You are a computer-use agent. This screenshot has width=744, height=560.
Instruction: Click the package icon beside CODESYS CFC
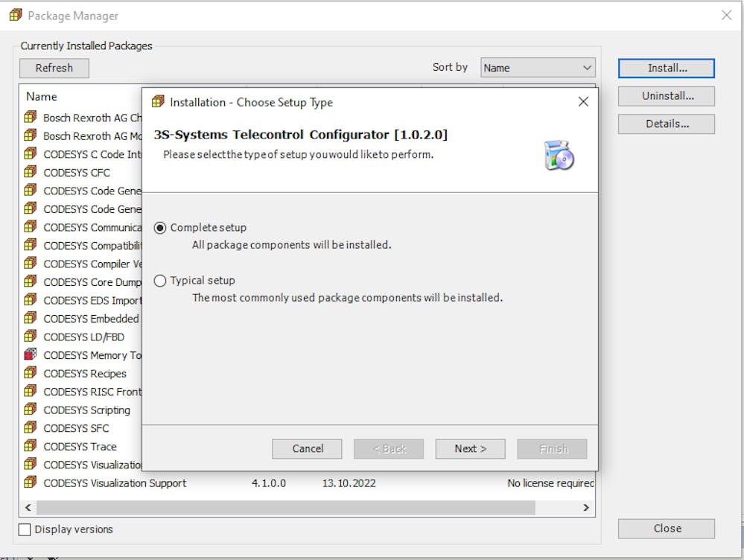[x=30, y=171]
